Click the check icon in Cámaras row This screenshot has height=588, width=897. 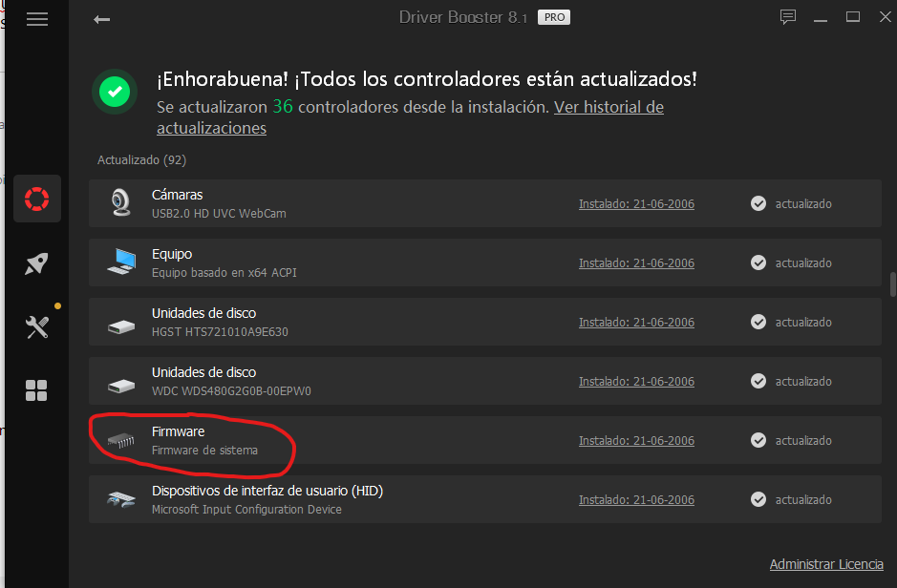coord(758,203)
